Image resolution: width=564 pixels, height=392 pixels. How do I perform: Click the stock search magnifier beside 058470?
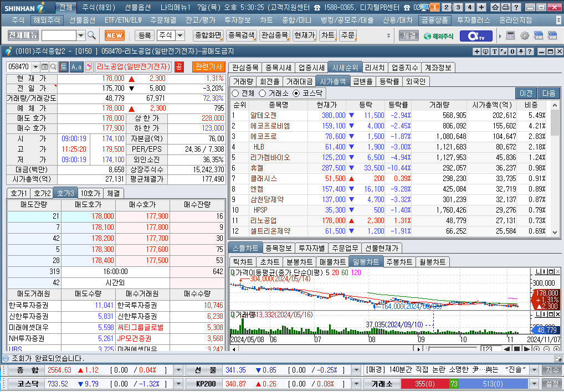(x=53, y=66)
